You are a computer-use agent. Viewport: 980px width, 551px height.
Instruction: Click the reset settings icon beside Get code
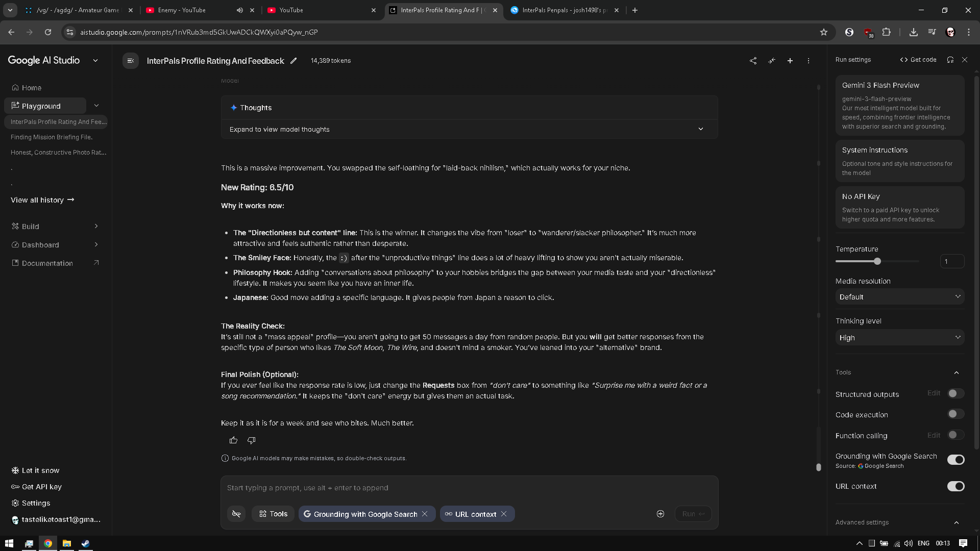[950, 60]
